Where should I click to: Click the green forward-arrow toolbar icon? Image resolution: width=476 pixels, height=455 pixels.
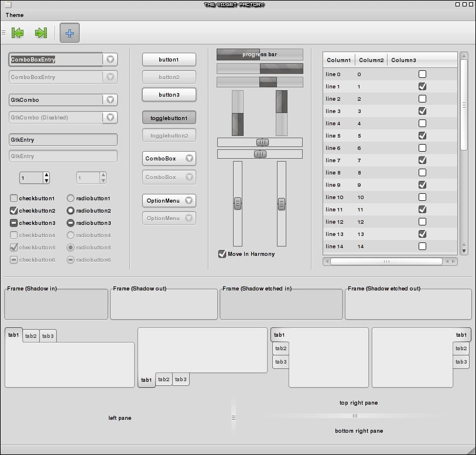pos(41,33)
